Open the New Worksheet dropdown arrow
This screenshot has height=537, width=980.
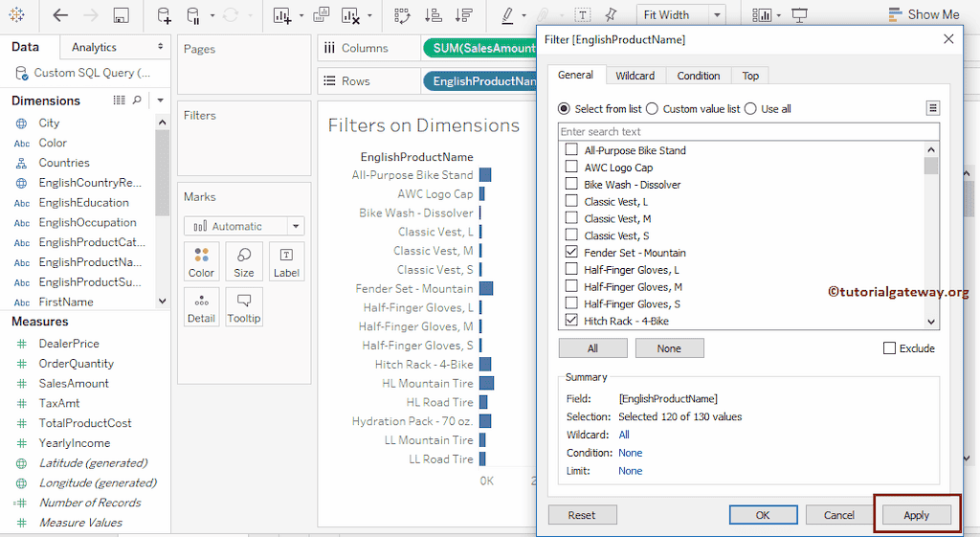301,15
